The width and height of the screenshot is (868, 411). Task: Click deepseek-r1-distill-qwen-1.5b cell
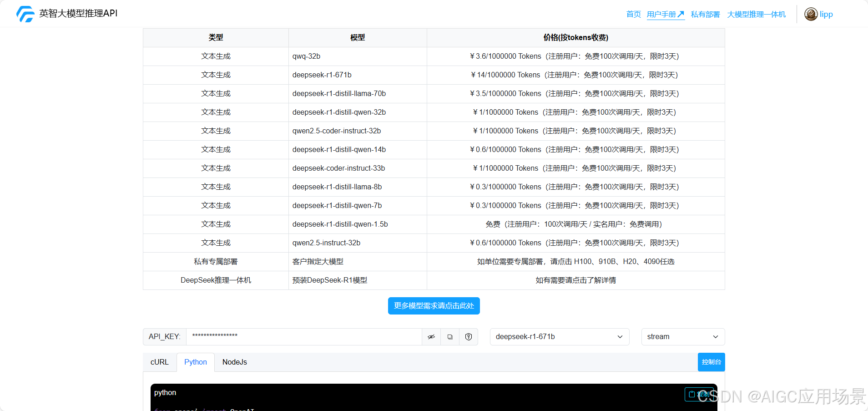(x=358, y=224)
